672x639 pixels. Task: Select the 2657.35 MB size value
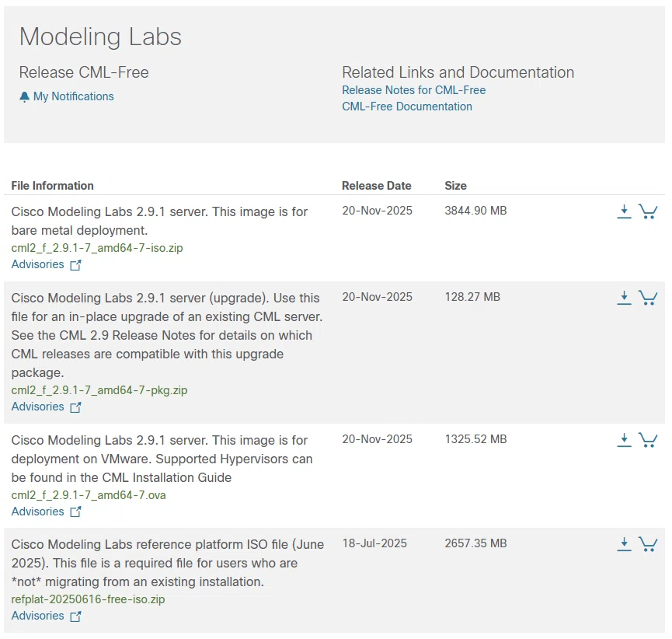pos(475,543)
